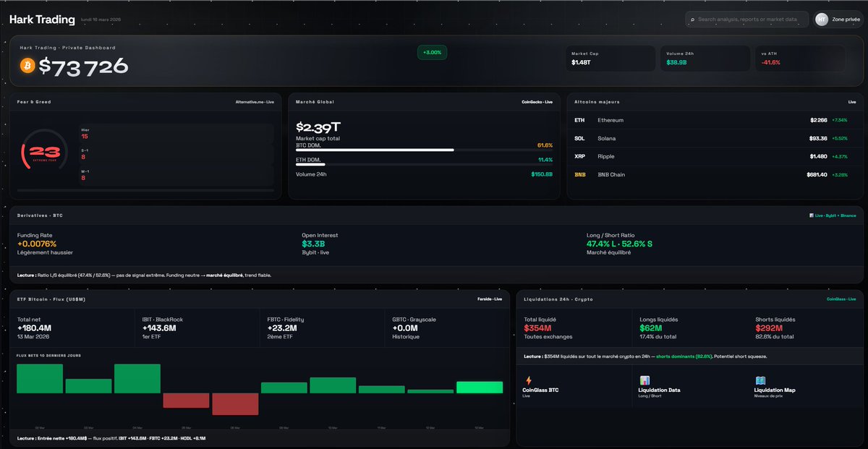
Task: Click the shorts dominants (82.6%) text
Action: 684,356
